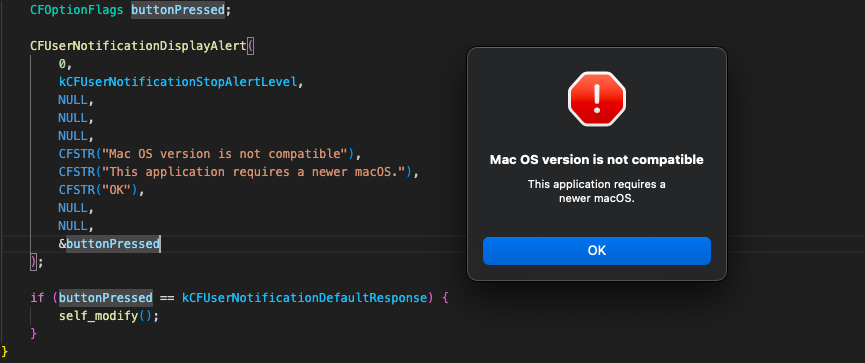Click the CFSTR("OK") code line
Image resolution: width=865 pixels, height=363 pixels.
click(102, 190)
